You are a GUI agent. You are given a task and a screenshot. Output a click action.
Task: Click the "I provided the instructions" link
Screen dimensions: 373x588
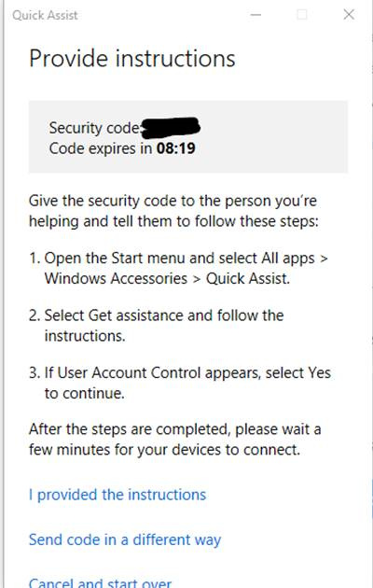click(117, 495)
